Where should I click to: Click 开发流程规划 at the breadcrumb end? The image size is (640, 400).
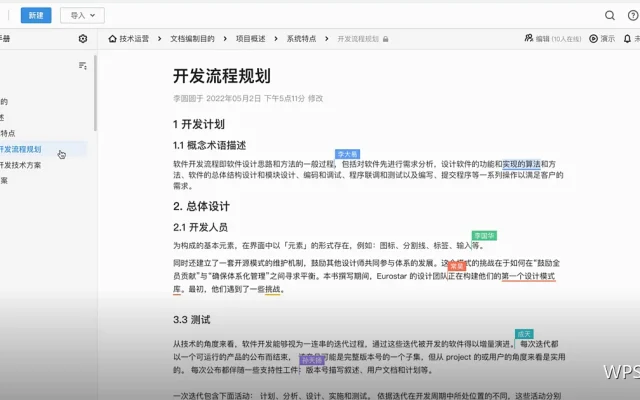(358, 39)
